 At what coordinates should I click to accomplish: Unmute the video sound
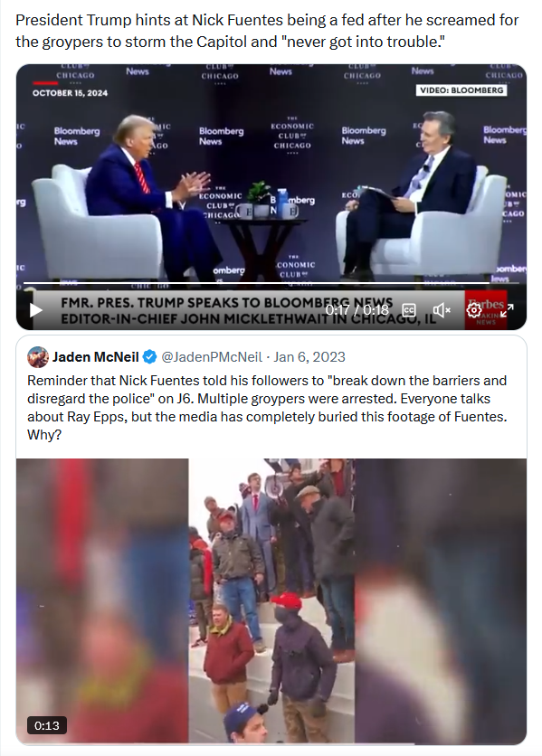coord(442,310)
